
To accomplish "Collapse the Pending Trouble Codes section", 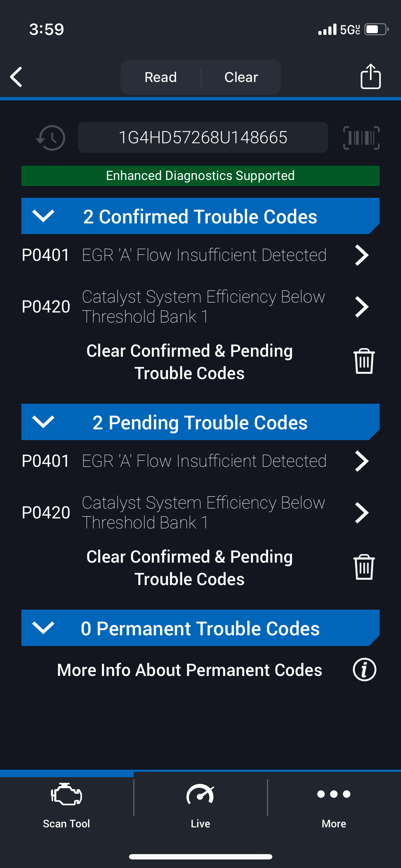I will (43, 422).
